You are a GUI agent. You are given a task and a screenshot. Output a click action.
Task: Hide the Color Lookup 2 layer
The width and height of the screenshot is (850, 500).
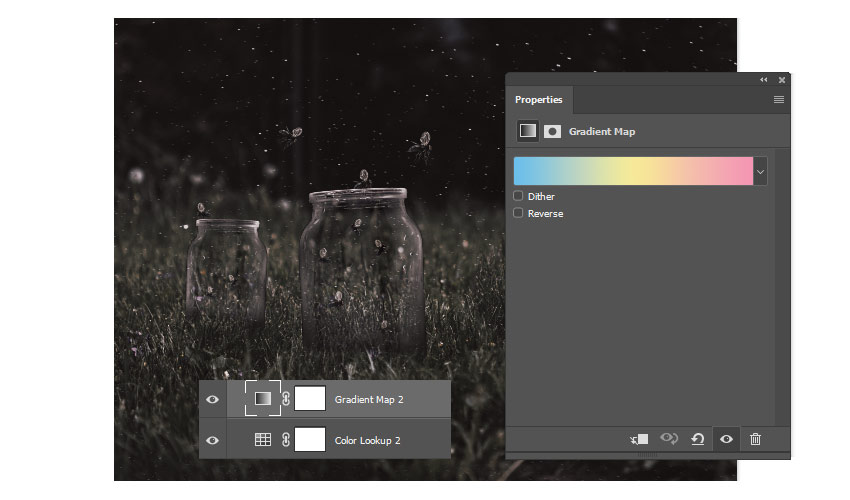click(212, 440)
